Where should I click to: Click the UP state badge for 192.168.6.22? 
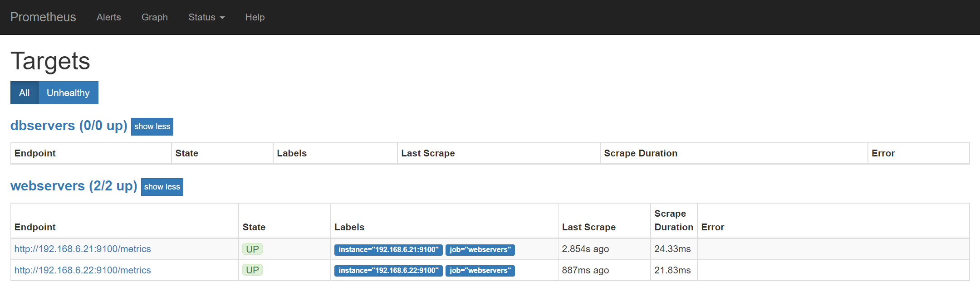pyautogui.click(x=252, y=270)
